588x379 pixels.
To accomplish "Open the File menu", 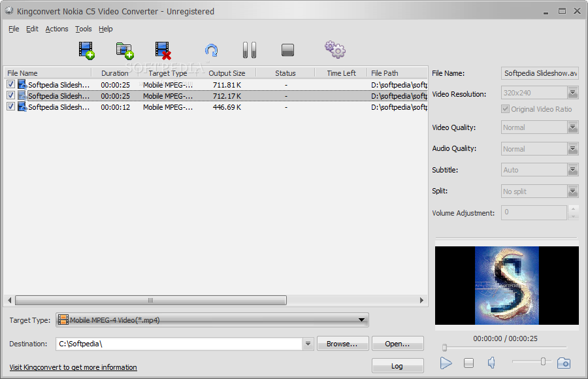I will coord(14,29).
